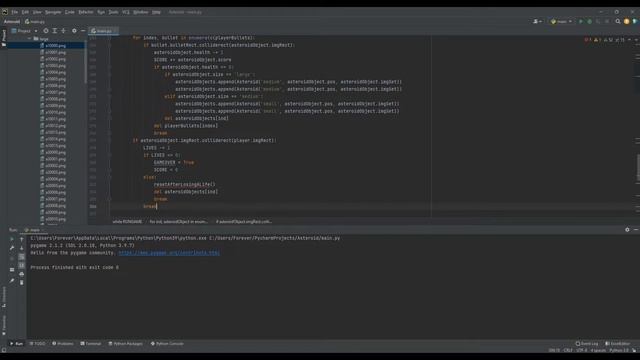This screenshot has height=360, width=640.
Task: Open the Favorites vertical tab on left edge
Action: tap(4, 325)
